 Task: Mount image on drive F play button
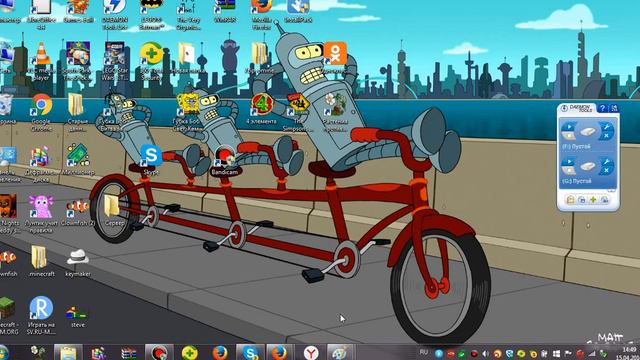pos(569,126)
